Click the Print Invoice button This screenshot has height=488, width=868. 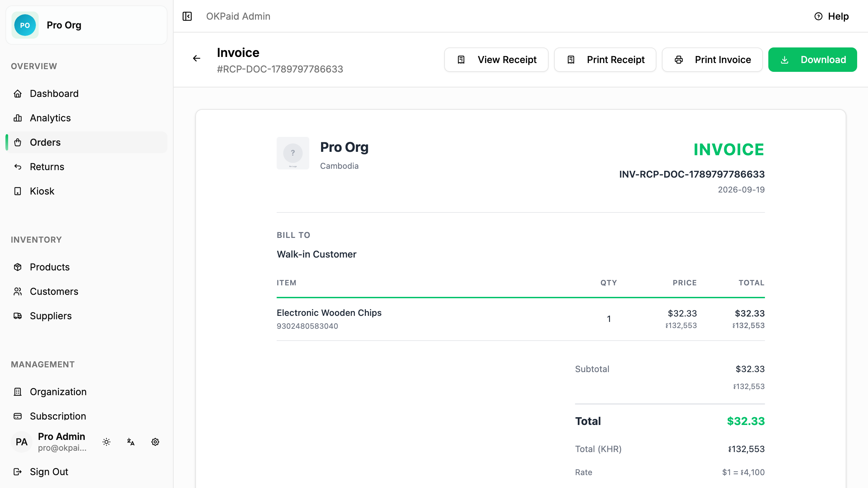[x=712, y=60]
